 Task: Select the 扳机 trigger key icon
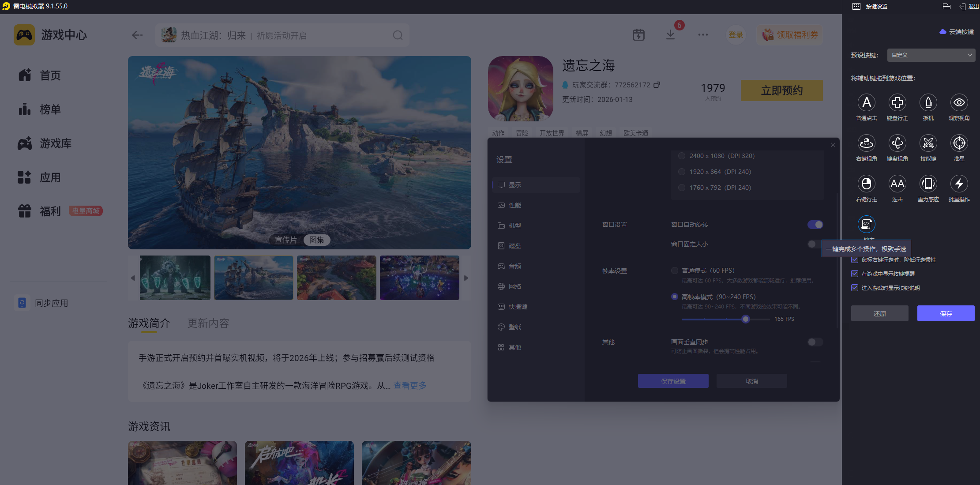(928, 103)
